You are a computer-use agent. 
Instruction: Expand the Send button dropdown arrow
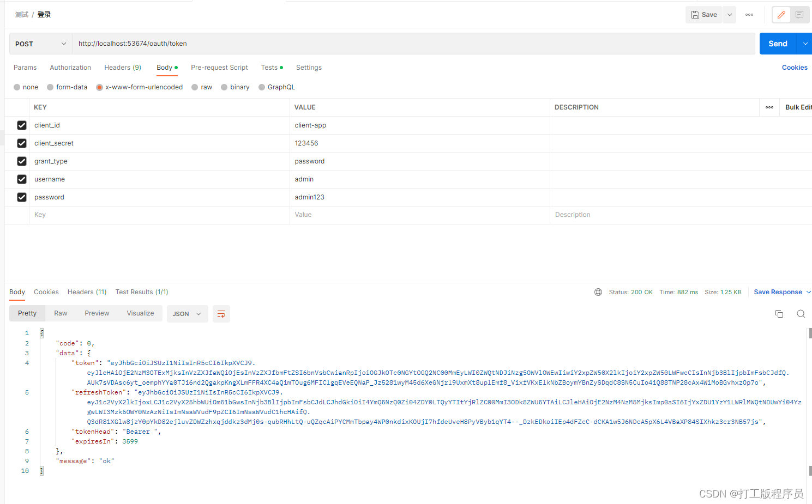805,44
